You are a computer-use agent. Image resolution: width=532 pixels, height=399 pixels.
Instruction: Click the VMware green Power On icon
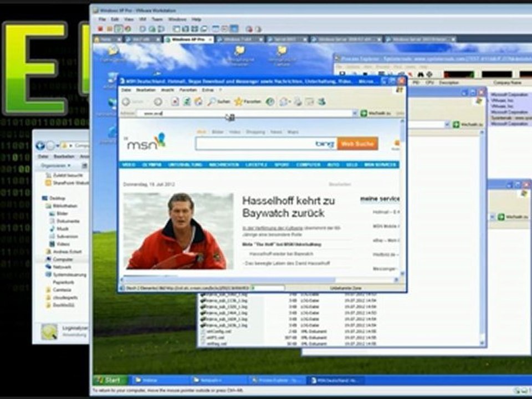pyautogui.click(x=118, y=29)
